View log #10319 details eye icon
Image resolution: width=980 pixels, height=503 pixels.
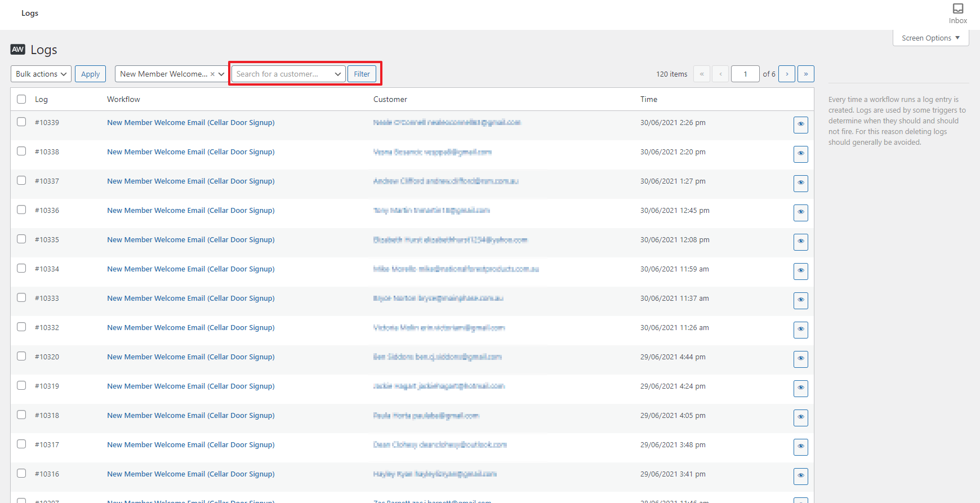800,388
